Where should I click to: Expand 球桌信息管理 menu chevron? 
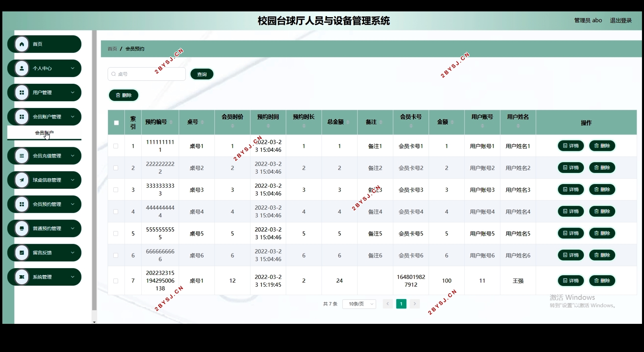[72, 180]
